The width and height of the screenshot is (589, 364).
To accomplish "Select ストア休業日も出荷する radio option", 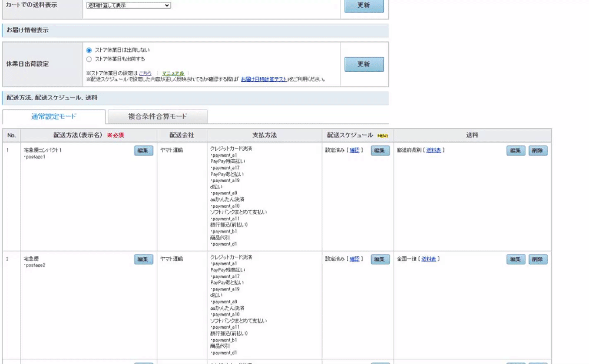I will point(89,59).
